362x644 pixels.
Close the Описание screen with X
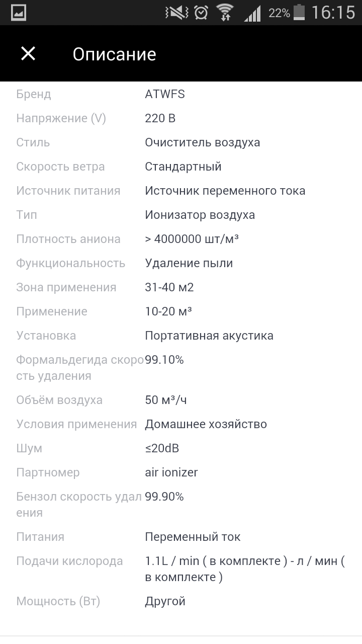(28, 54)
